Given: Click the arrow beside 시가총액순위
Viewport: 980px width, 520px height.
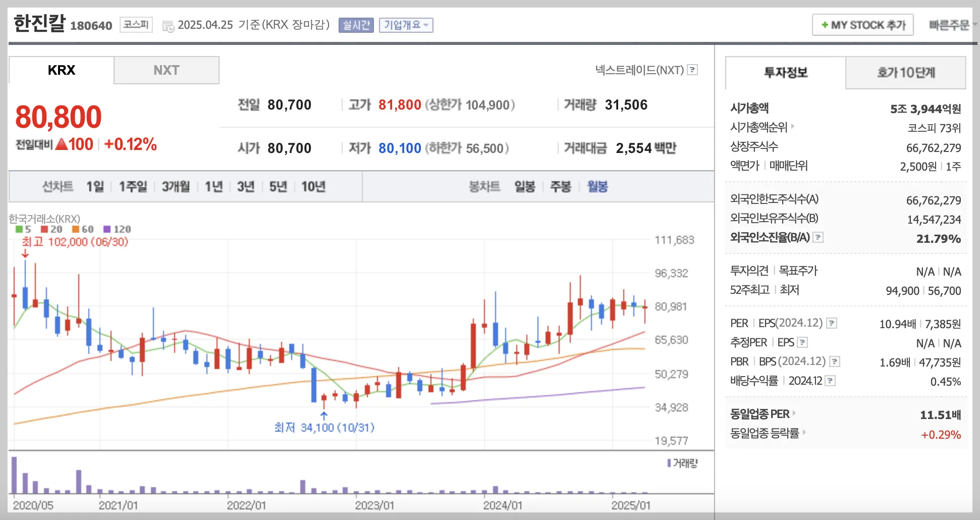Looking at the screenshot, I should tap(792, 126).
